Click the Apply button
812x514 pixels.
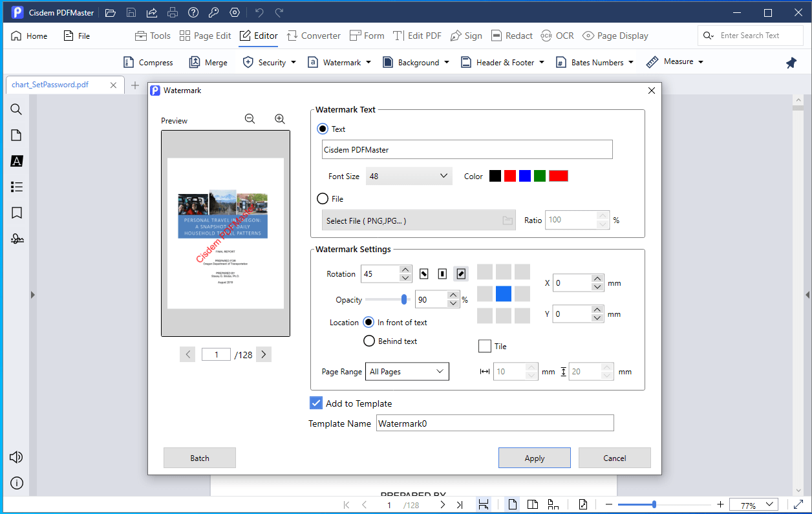535,458
